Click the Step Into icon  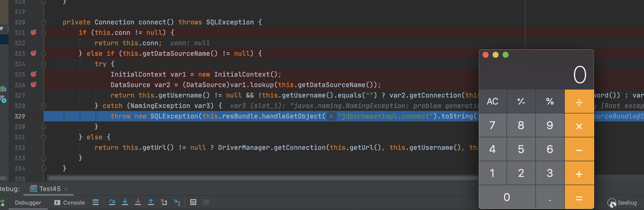[x=125, y=202]
